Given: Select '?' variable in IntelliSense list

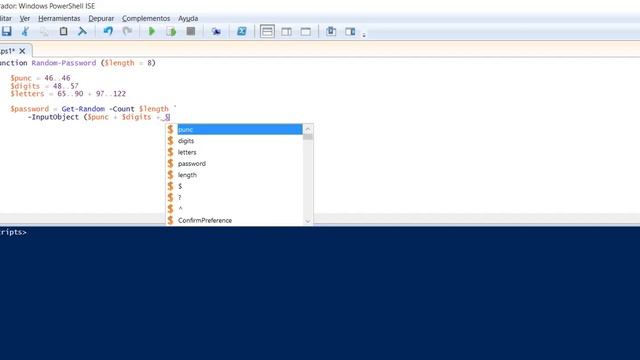Looking at the screenshot, I should (234, 198).
